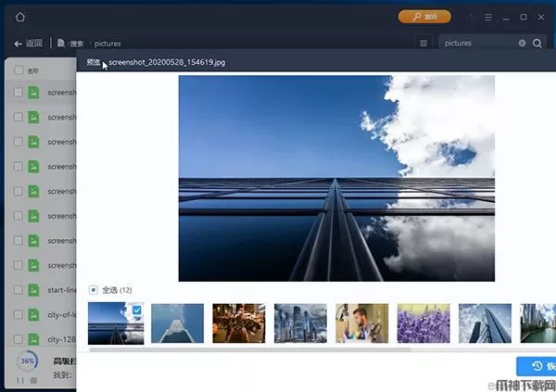
Task: Click the green image icon of city-of-l file
Action: 33,315
